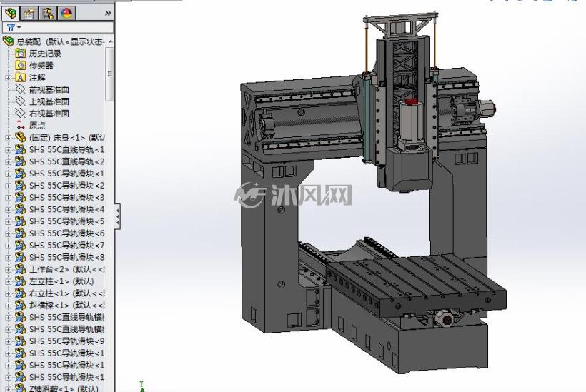The image size is (586, 392).
Task: Expand the 注解 annotations node
Action: [x=9, y=78]
